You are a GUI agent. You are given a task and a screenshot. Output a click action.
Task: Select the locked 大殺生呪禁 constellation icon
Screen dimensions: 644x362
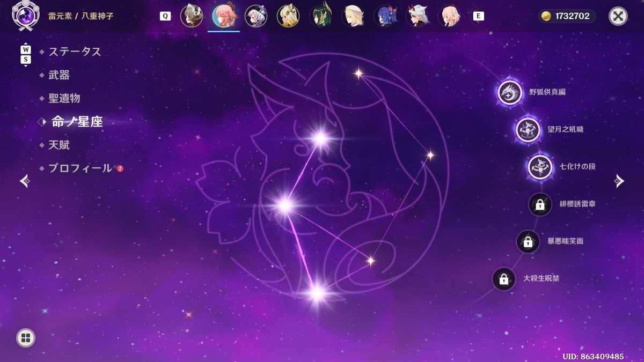pyautogui.click(x=504, y=279)
